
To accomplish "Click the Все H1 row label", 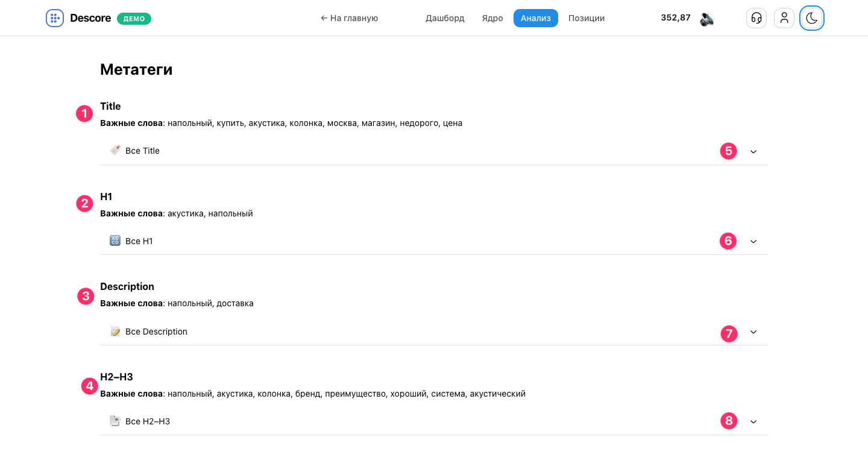I will coord(139,241).
